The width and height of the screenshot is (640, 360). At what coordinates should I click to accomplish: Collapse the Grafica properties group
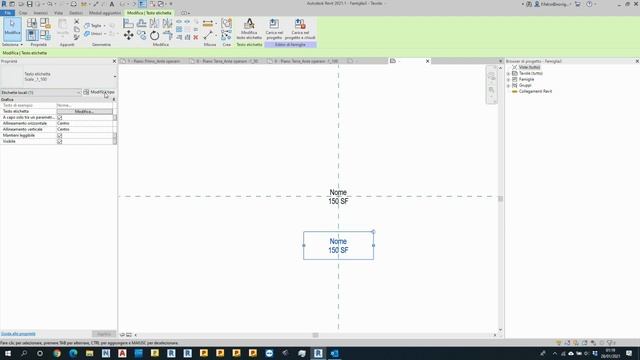click(x=113, y=100)
